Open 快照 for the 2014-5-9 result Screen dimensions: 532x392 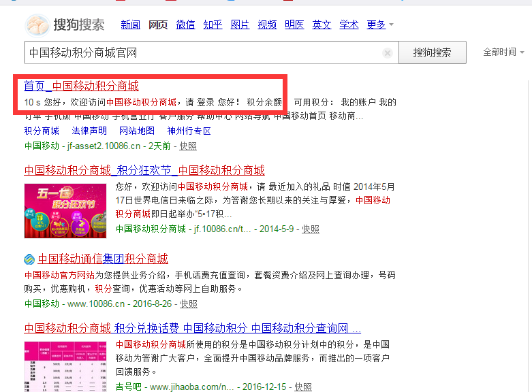[x=311, y=229]
